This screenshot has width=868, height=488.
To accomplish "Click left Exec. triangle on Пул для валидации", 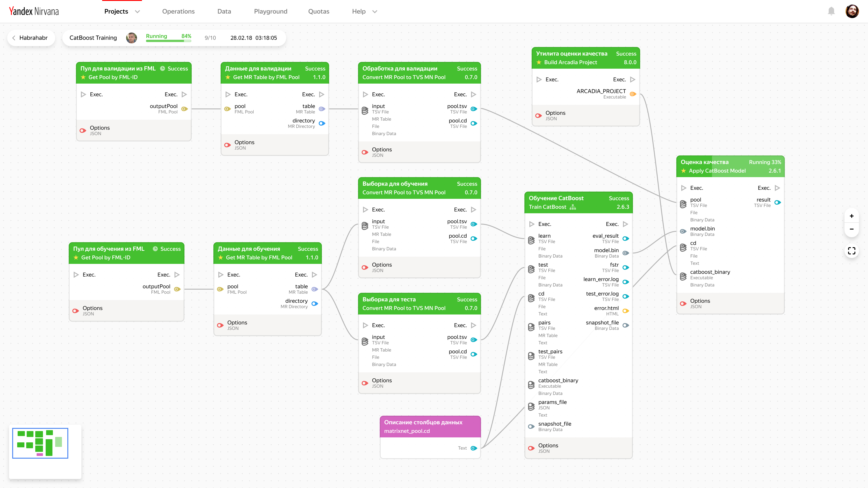I will coord(83,94).
